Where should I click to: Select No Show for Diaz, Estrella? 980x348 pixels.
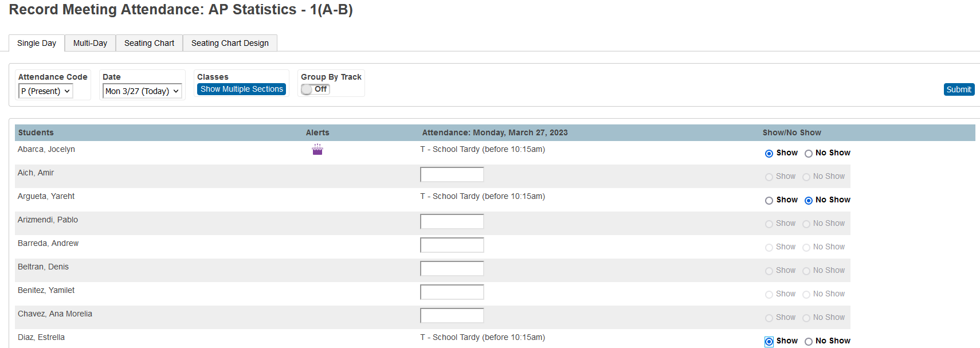(x=809, y=341)
